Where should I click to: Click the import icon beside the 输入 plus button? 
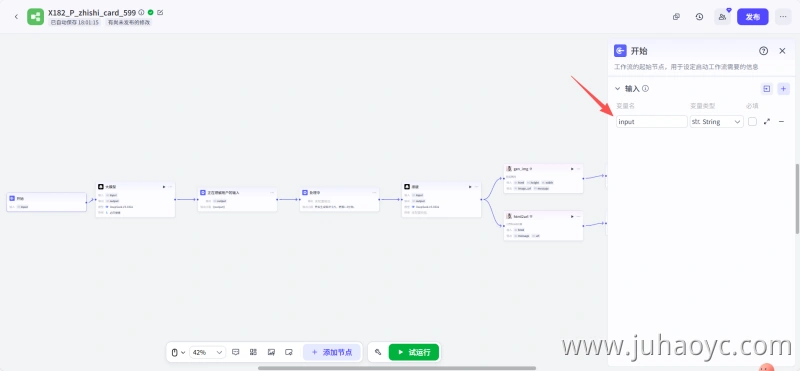[x=766, y=89]
